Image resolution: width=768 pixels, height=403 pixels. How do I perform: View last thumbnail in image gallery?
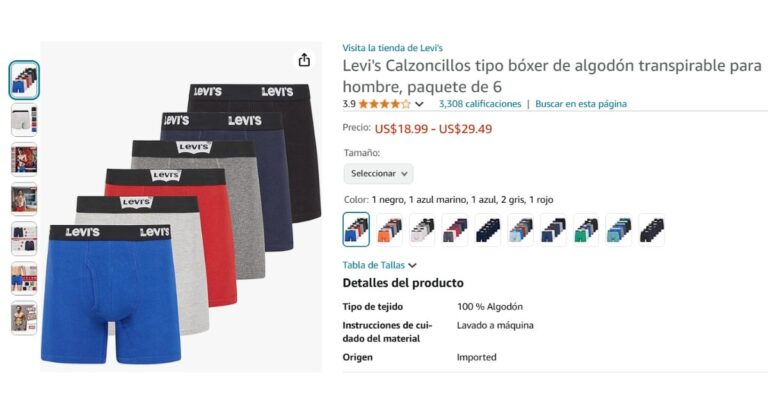(x=24, y=318)
